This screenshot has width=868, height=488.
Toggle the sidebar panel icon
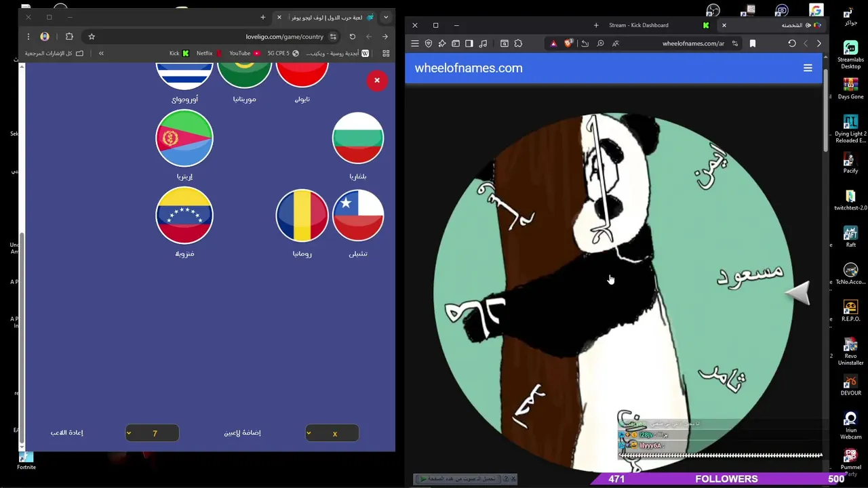pyautogui.click(x=469, y=43)
